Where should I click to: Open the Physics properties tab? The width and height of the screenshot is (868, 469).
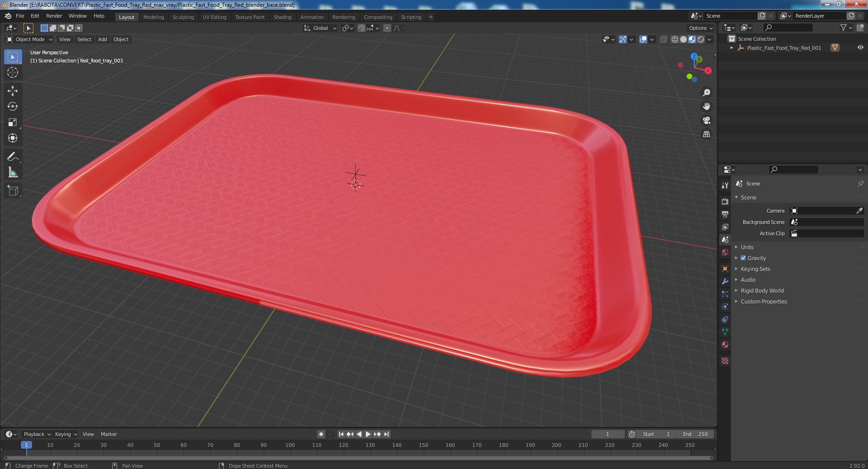725,307
